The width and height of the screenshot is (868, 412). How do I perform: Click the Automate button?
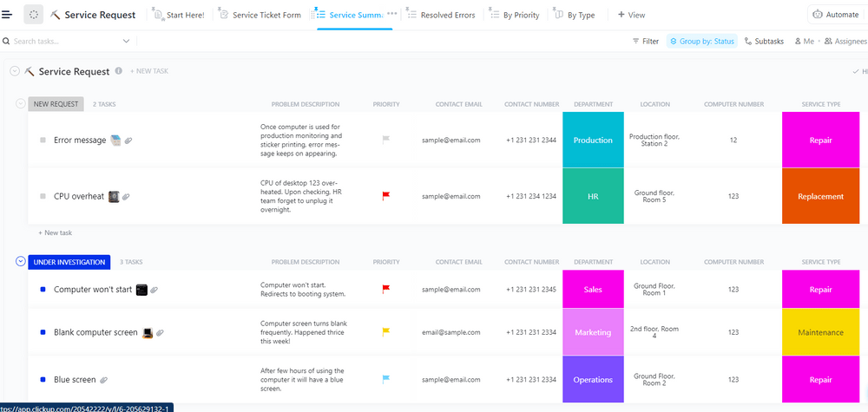(x=835, y=15)
